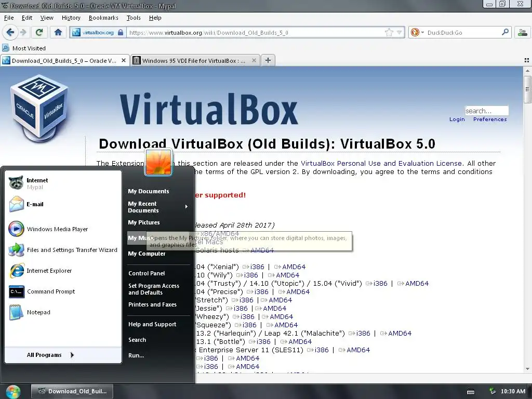The width and height of the screenshot is (532, 399).
Task: Download i386 build for Xenial
Action: click(257, 267)
